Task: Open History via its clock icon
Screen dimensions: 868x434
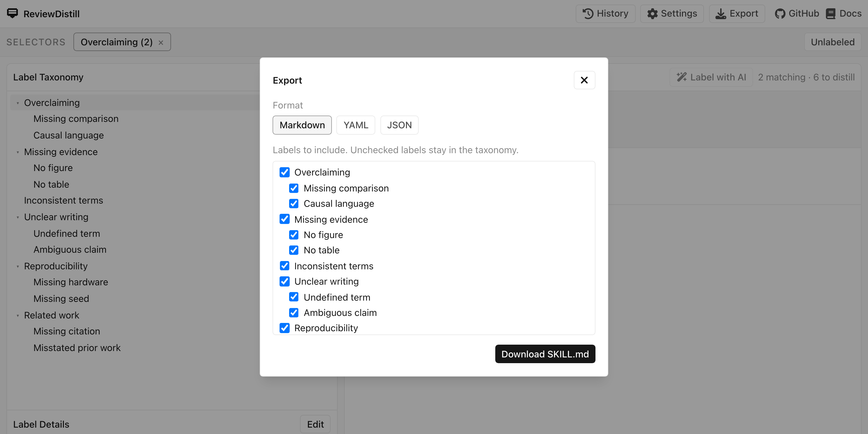Action: [x=588, y=13]
